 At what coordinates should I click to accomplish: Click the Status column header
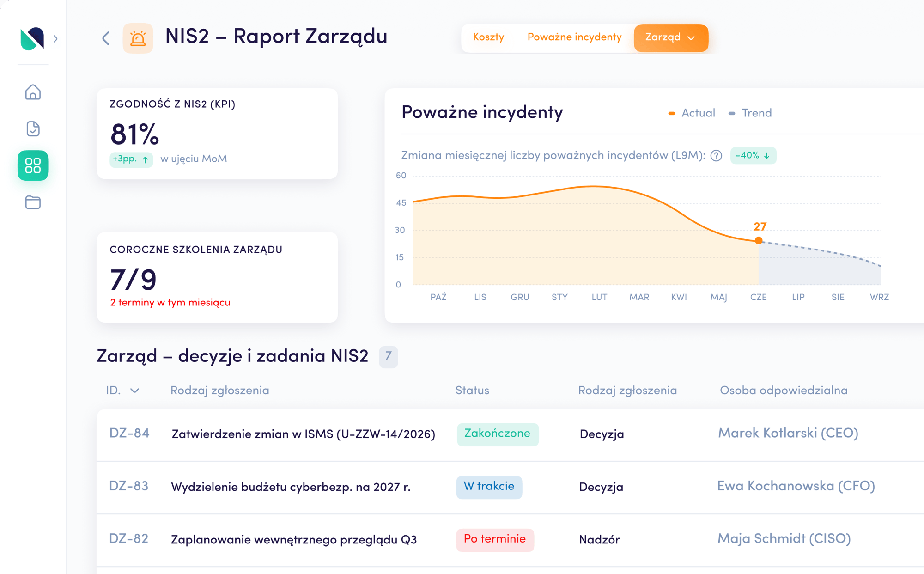(x=472, y=391)
